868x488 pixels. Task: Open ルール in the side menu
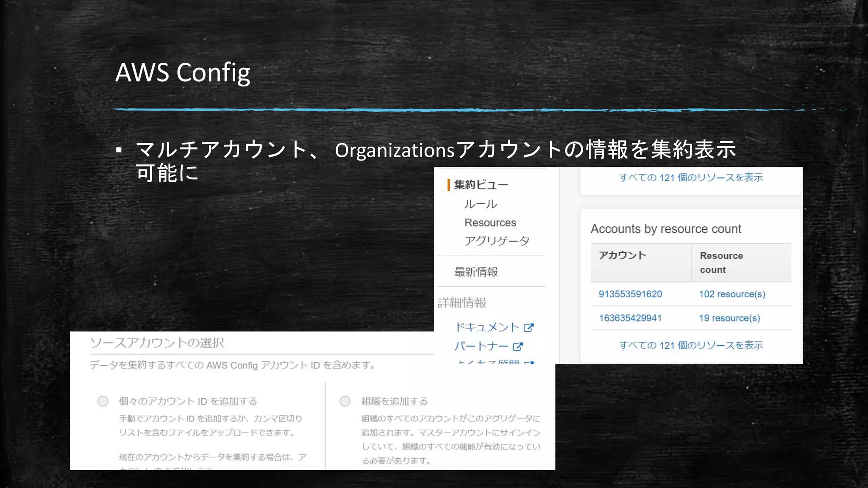[x=481, y=204]
